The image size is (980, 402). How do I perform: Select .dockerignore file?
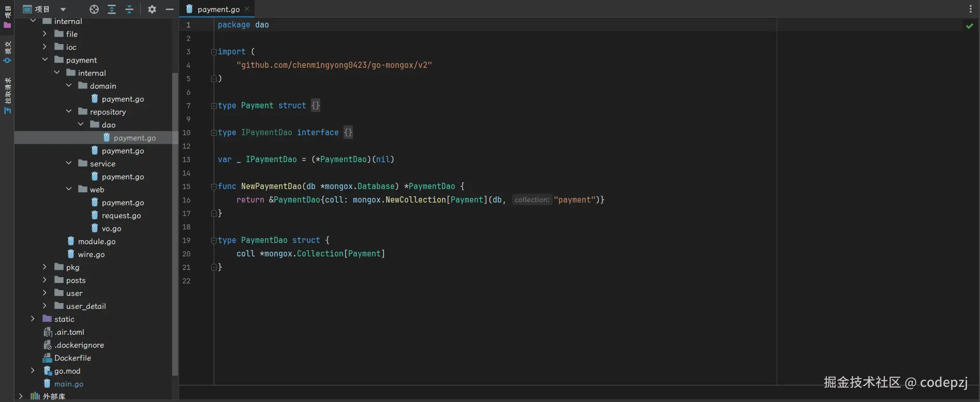[x=79, y=345]
